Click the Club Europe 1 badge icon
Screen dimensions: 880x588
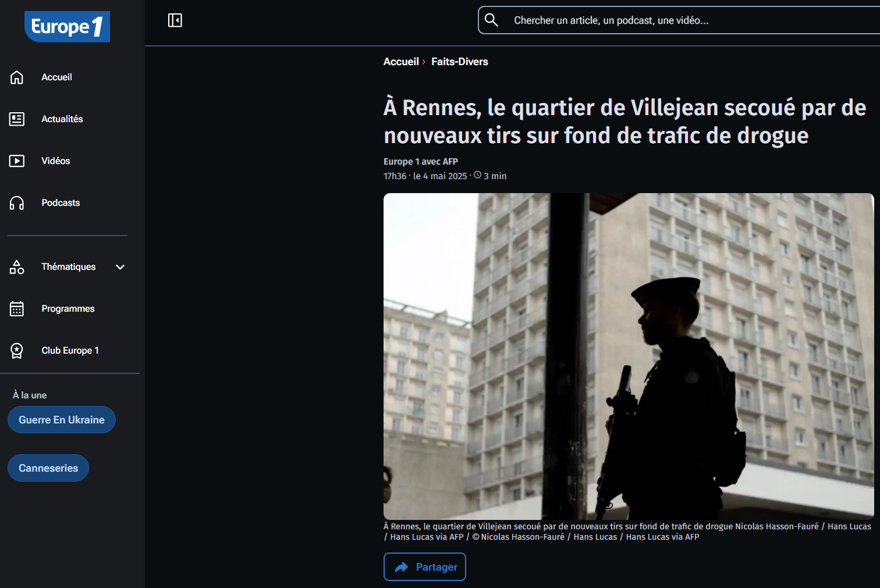point(17,351)
